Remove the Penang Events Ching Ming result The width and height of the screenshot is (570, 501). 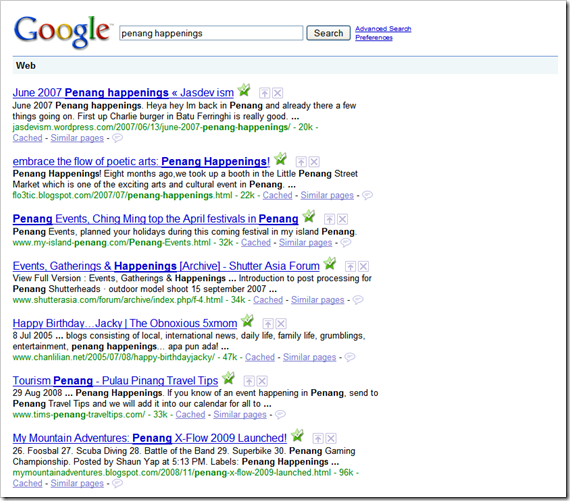pos(342,219)
